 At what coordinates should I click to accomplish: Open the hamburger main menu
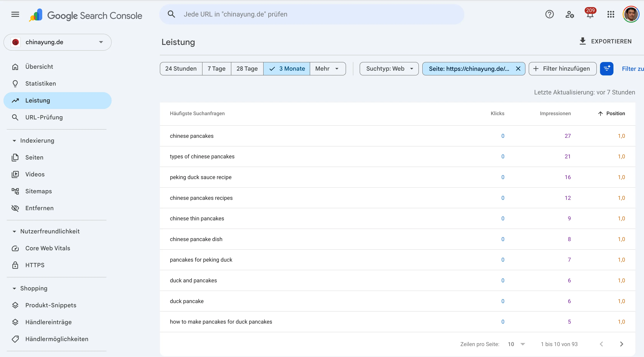point(15,14)
